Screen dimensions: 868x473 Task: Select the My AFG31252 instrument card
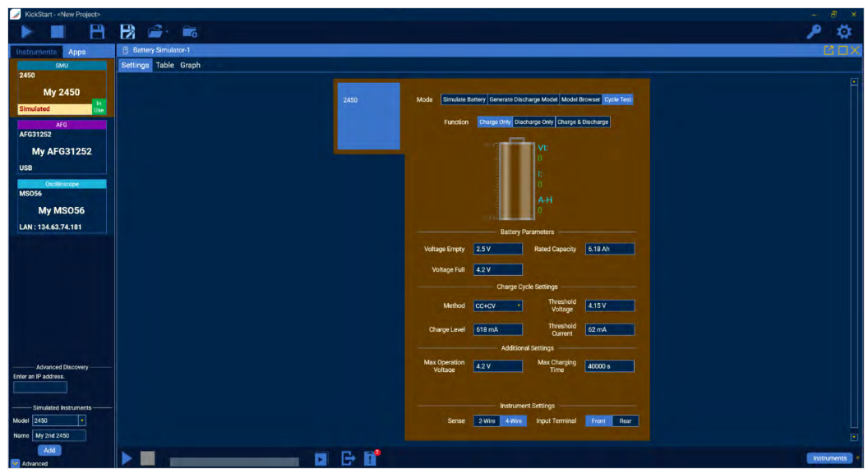[62, 147]
